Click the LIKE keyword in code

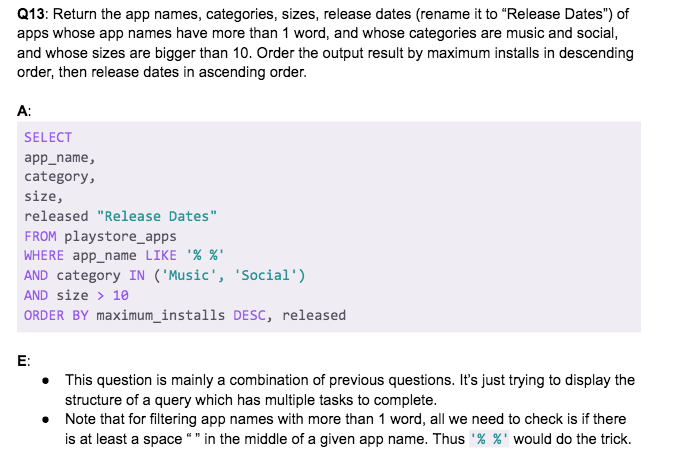click(161, 255)
